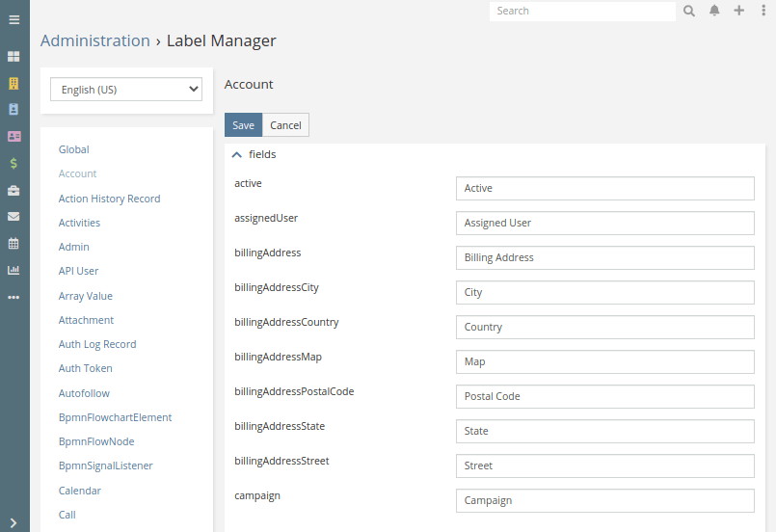Screen dimensions: 776x532
Task: Click the 'billingAddressPostalCode' field name
Action: (294, 391)
